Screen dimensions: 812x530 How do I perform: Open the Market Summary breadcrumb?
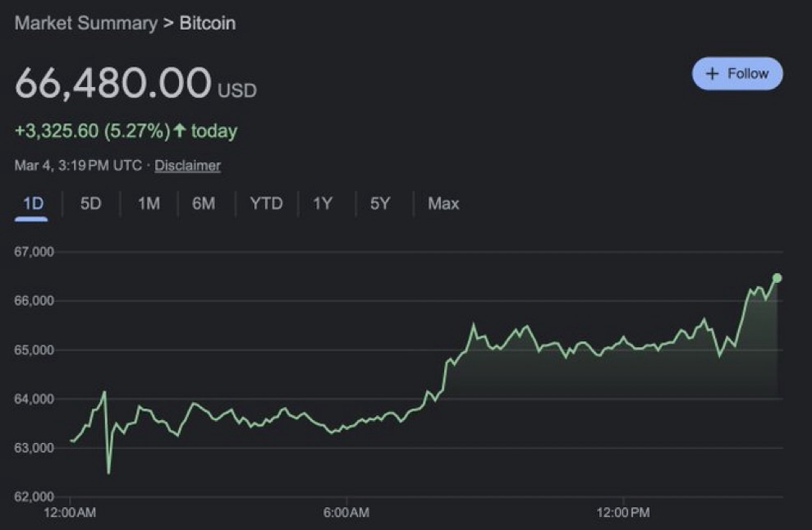tap(85, 23)
